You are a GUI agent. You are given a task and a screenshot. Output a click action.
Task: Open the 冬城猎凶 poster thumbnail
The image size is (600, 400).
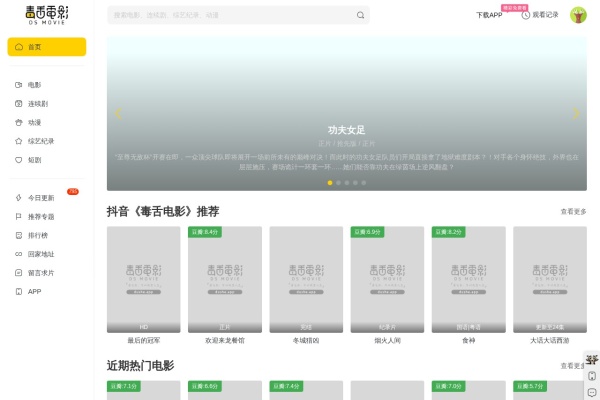(x=306, y=279)
